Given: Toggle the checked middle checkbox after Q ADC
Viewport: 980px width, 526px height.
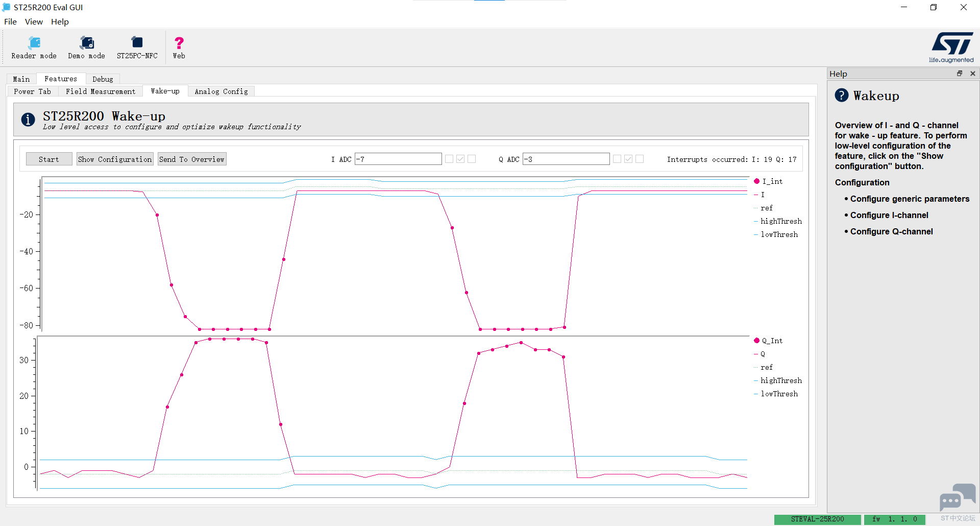Looking at the screenshot, I should pos(628,159).
